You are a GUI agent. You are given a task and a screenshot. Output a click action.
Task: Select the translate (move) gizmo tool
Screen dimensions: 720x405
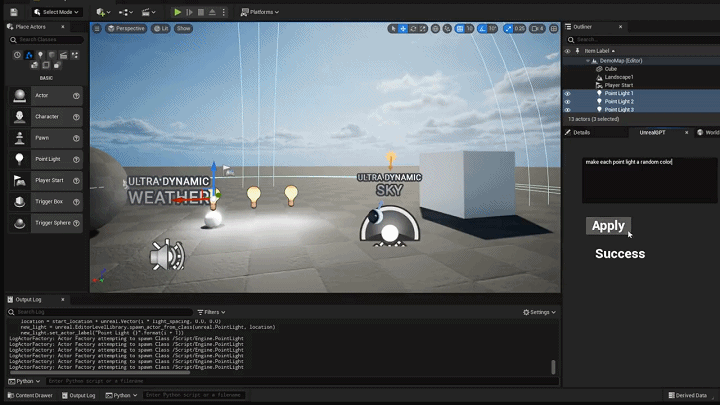click(404, 29)
